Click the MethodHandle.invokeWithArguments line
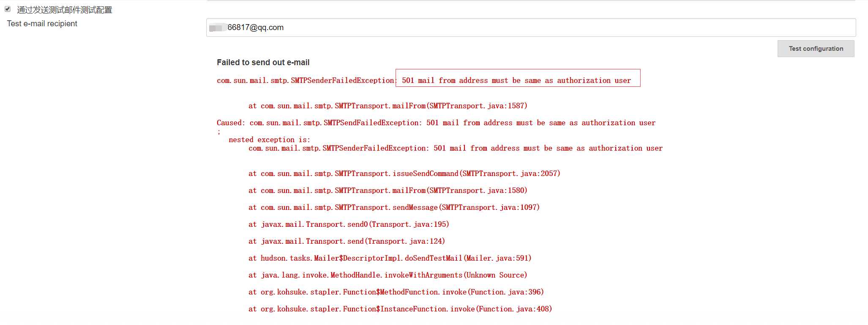The height and width of the screenshot is (325, 868). [x=388, y=275]
